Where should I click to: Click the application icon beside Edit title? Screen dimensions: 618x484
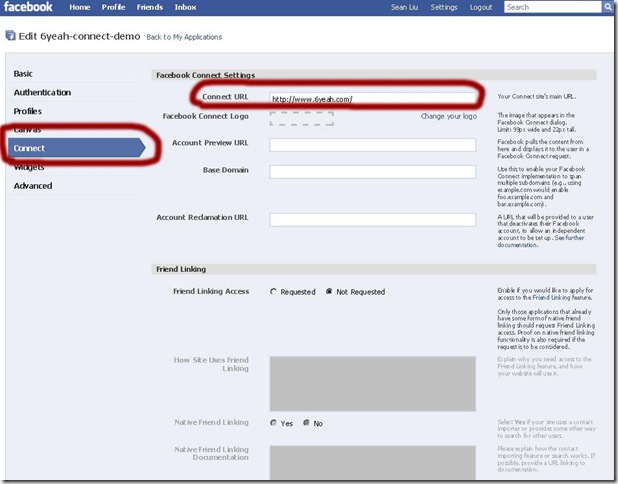(x=10, y=36)
